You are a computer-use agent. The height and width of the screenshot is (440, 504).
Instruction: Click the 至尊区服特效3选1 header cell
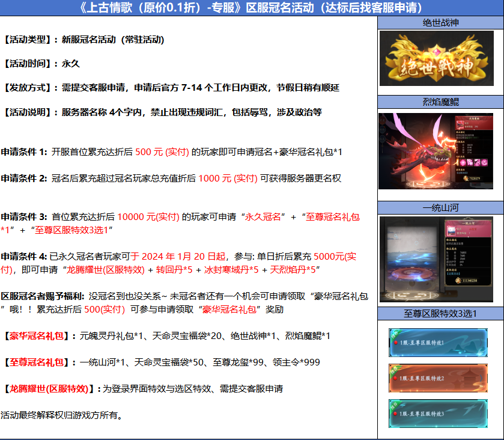[440, 313]
